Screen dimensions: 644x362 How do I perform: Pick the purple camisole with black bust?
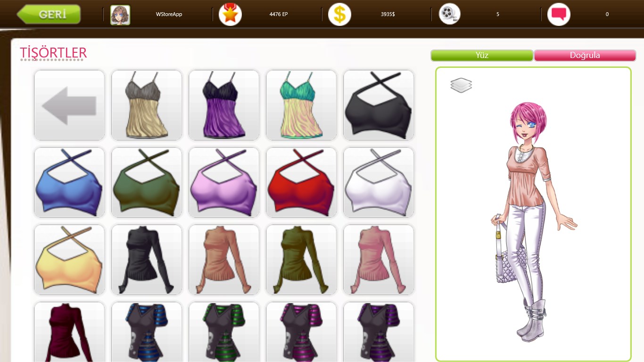pos(224,105)
